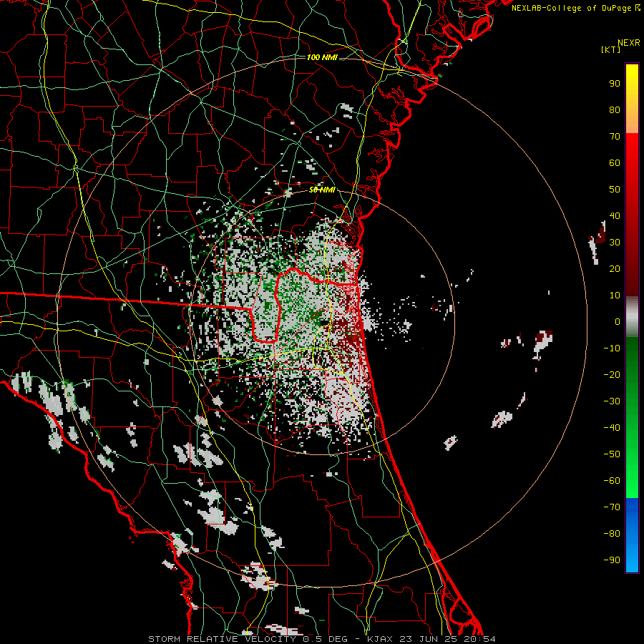The width and height of the screenshot is (644, 644).
Task: Click the "-20" value on velocity scale
Action: click(x=612, y=374)
